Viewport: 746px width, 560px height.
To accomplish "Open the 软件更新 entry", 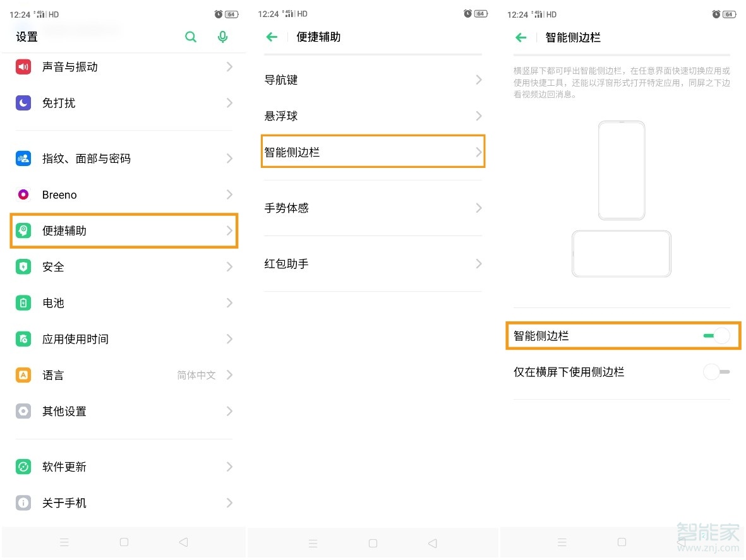I will coord(124,467).
